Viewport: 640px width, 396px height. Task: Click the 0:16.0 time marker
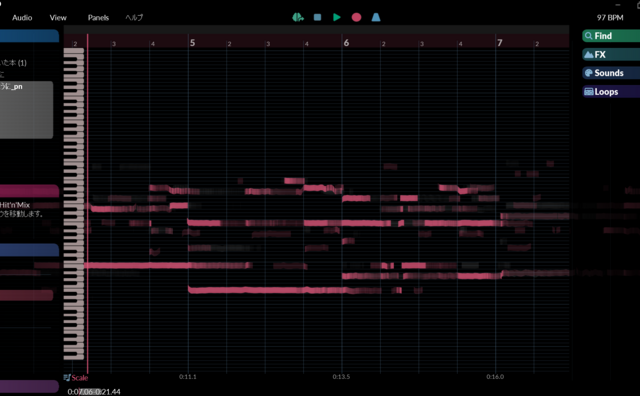(x=495, y=376)
